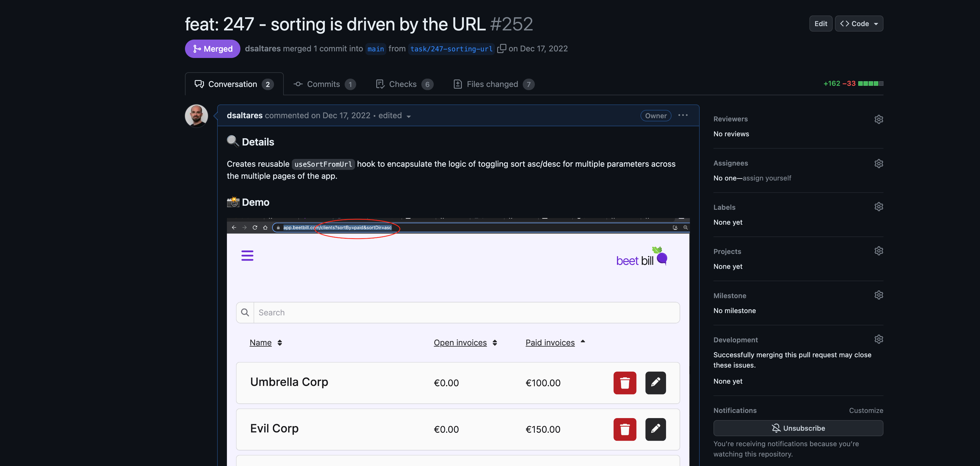Delete the Evil Corp client
Image resolution: width=980 pixels, height=466 pixels.
point(625,429)
